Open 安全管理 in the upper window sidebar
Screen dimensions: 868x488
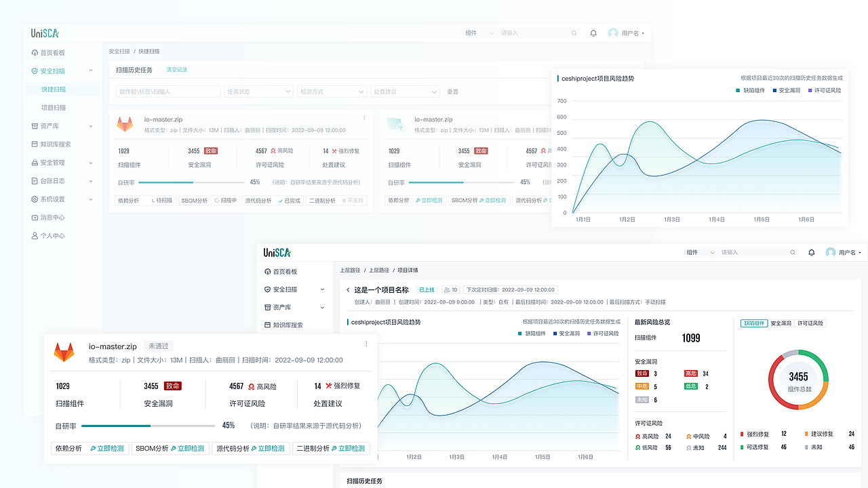click(48, 163)
